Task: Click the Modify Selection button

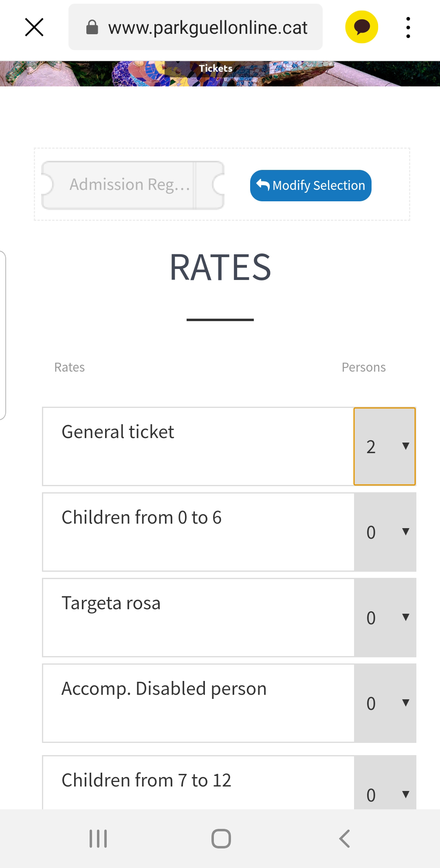Action: [x=310, y=185]
